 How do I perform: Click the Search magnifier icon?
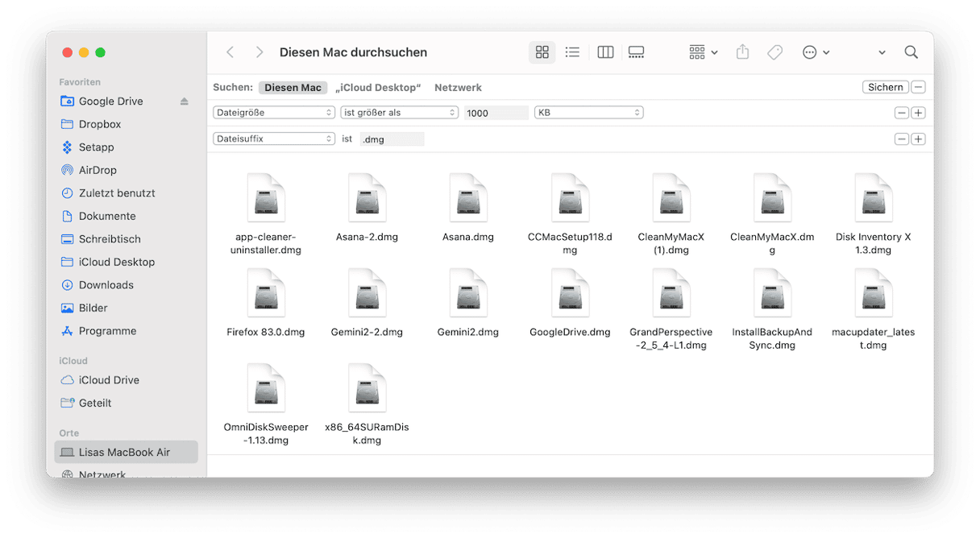coord(911,52)
